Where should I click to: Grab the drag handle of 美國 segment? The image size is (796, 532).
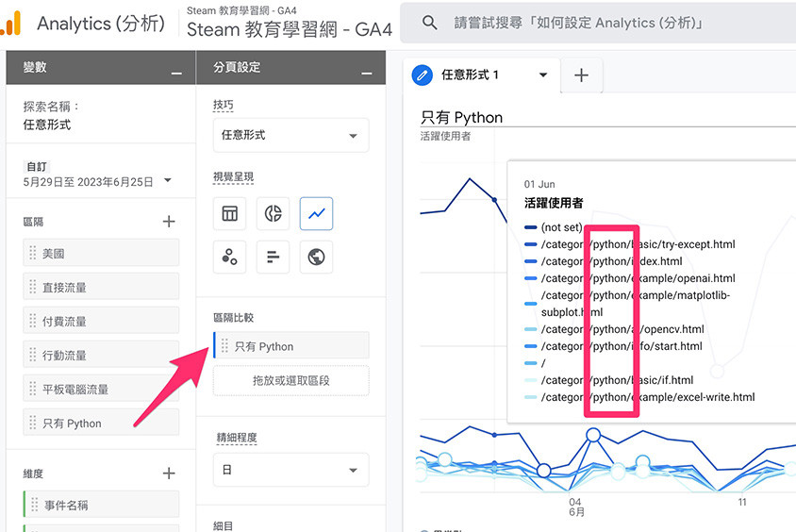[32, 252]
